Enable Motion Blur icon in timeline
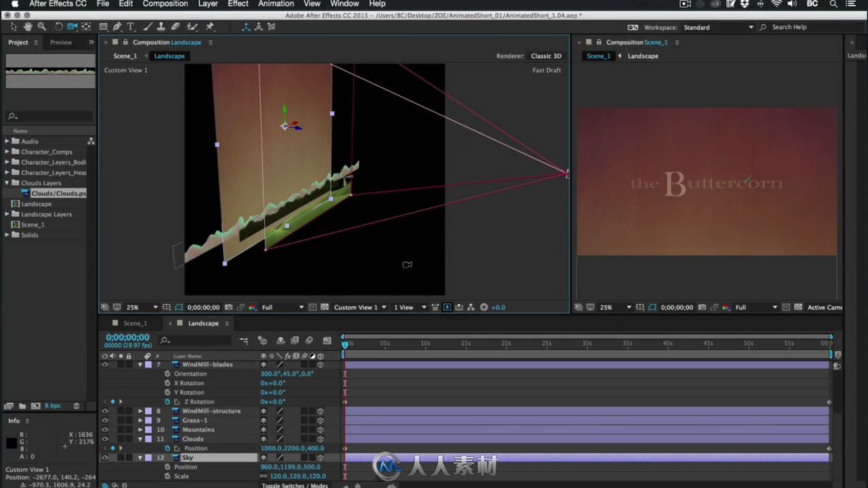This screenshot has height=488, width=868. click(309, 340)
